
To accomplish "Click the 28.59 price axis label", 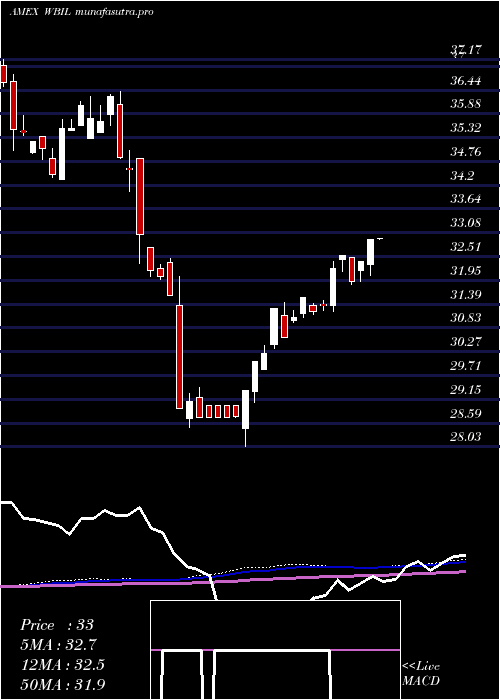I will (x=466, y=413).
